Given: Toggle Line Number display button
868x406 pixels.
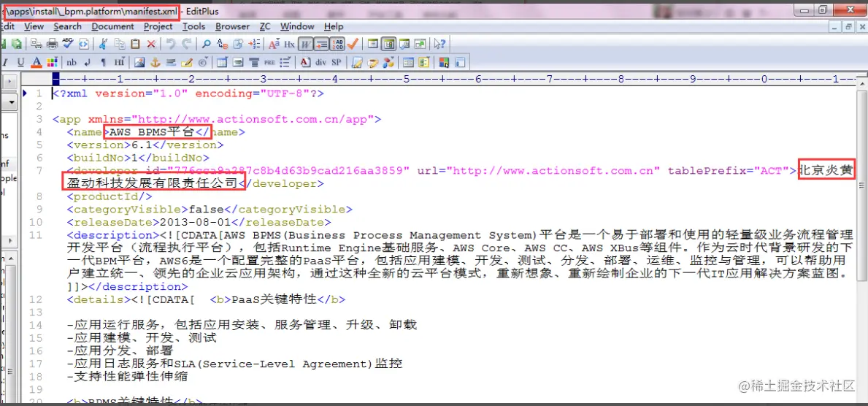Looking at the screenshot, I should (337, 45).
